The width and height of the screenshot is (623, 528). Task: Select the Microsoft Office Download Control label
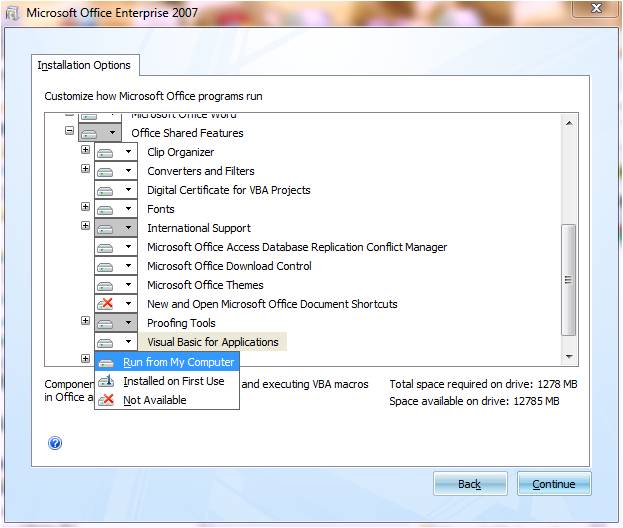coord(229,266)
